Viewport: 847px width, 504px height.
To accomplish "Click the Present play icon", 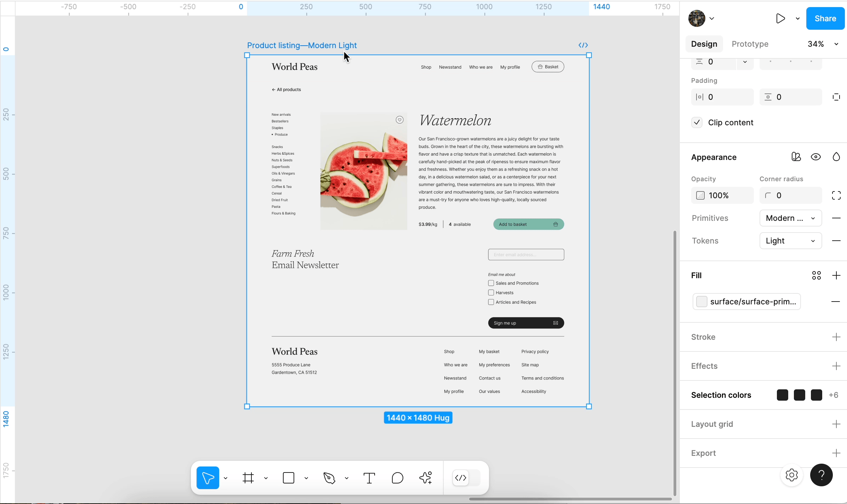I will (780, 18).
